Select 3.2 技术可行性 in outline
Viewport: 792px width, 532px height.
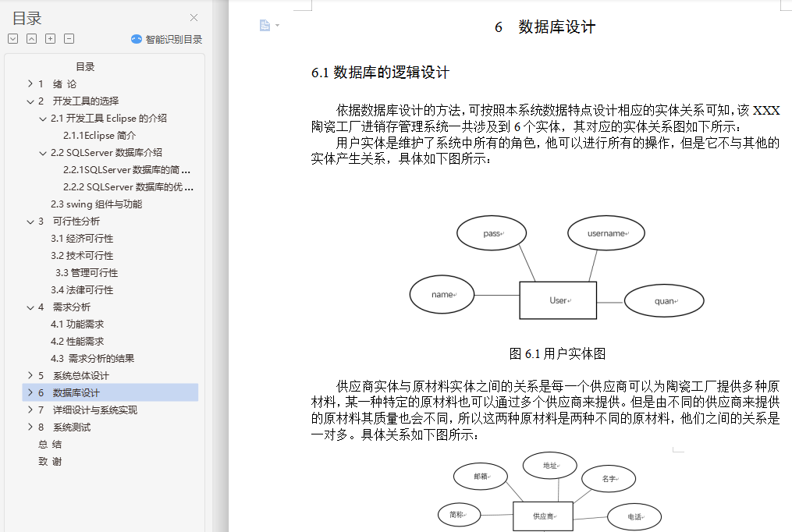[x=82, y=255]
